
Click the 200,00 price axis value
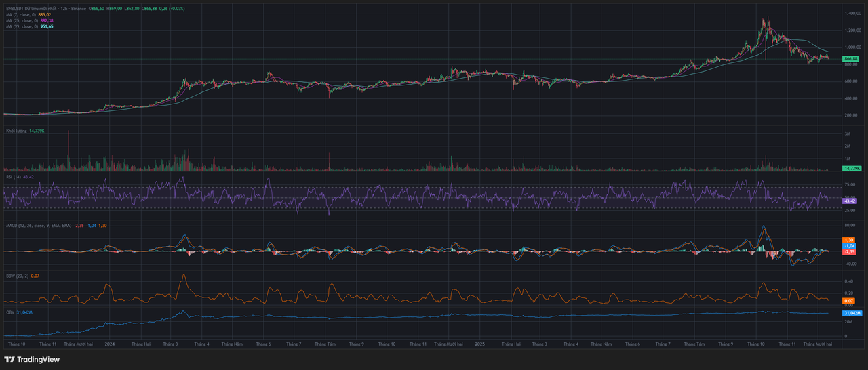[852, 115]
